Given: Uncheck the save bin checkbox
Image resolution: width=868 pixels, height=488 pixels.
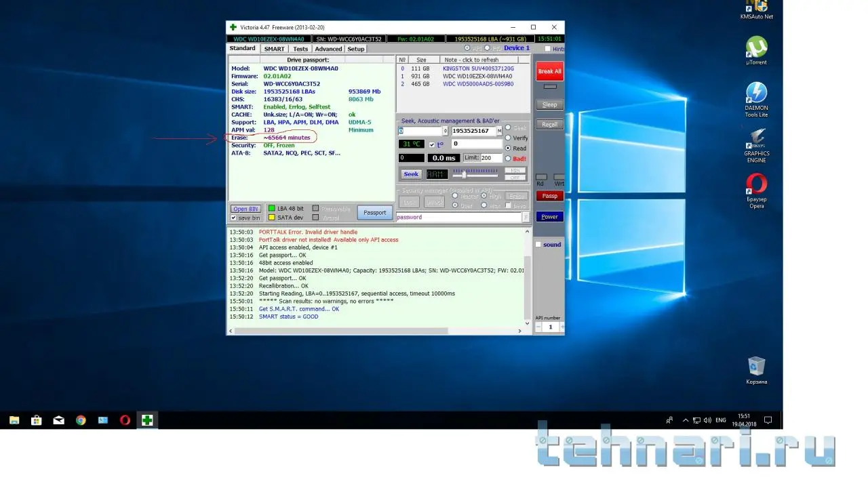Looking at the screenshot, I should pyautogui.click(x=234, y=218).
